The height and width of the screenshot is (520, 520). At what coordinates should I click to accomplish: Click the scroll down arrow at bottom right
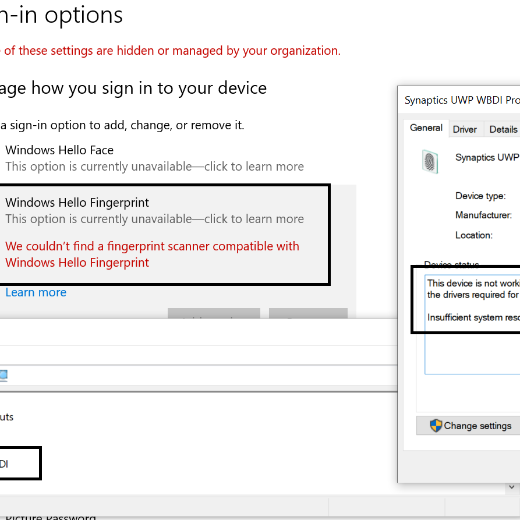pos(512,487)
